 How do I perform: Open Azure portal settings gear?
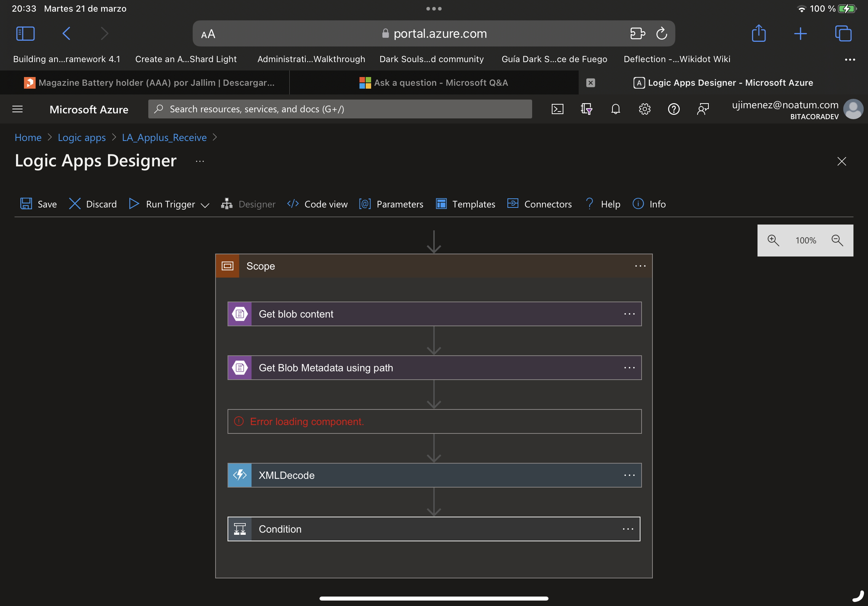pos(644,109)
